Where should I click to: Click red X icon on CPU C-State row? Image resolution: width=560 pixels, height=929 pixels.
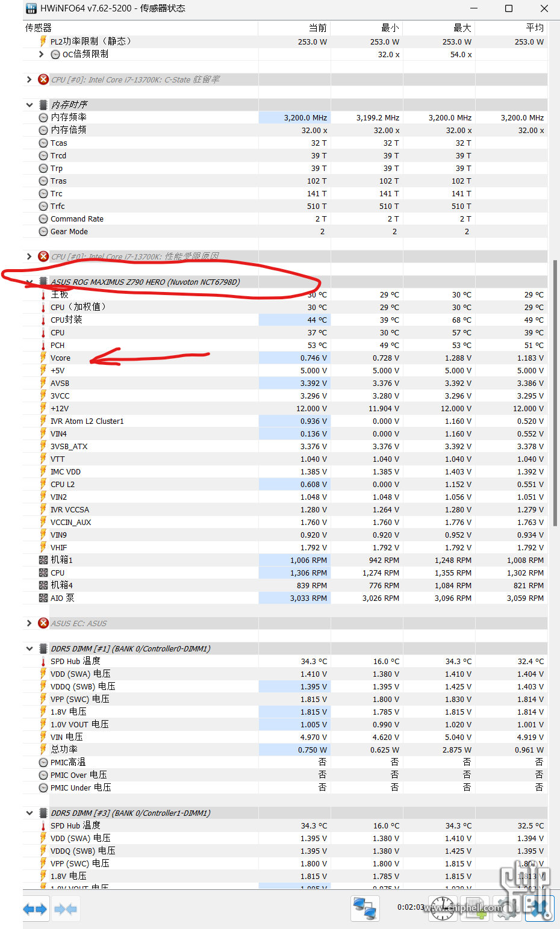[43, 79]
